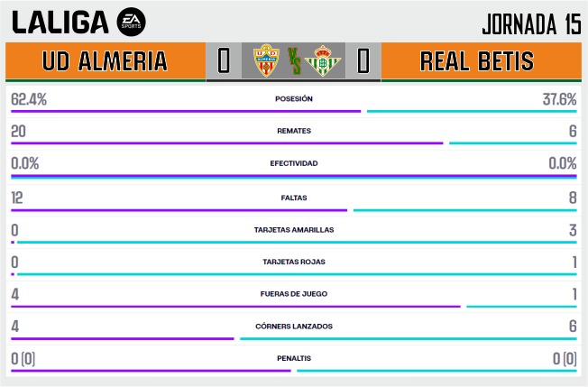Click the LALIGA wordmark logo

pyautogui.click(x=60, y=23)
